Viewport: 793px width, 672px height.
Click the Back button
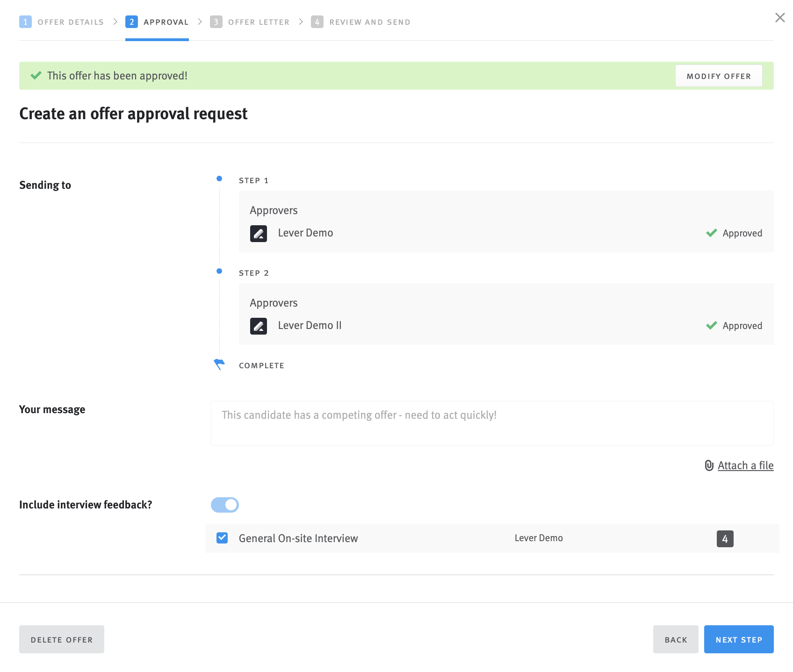click(x=676, y=639)
